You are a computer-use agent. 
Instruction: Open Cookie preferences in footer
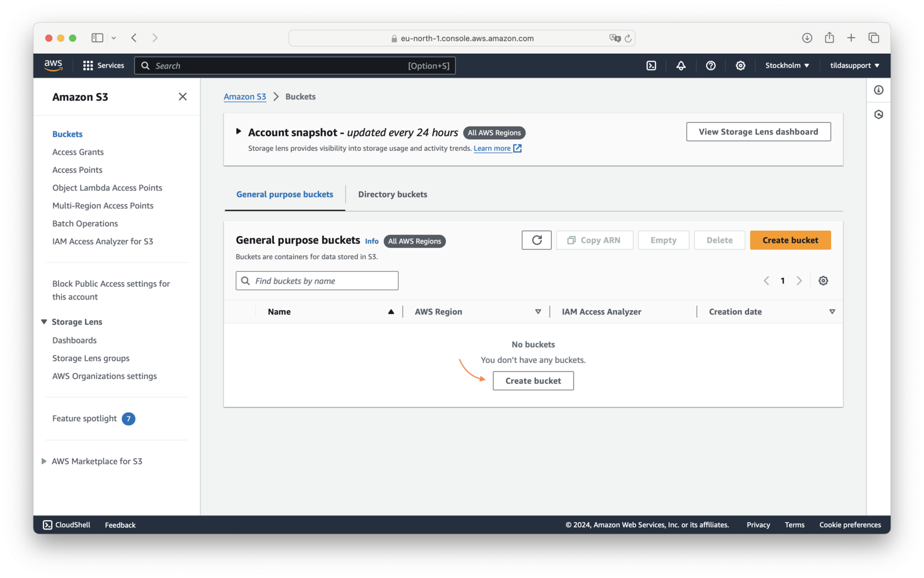(850, 525)
